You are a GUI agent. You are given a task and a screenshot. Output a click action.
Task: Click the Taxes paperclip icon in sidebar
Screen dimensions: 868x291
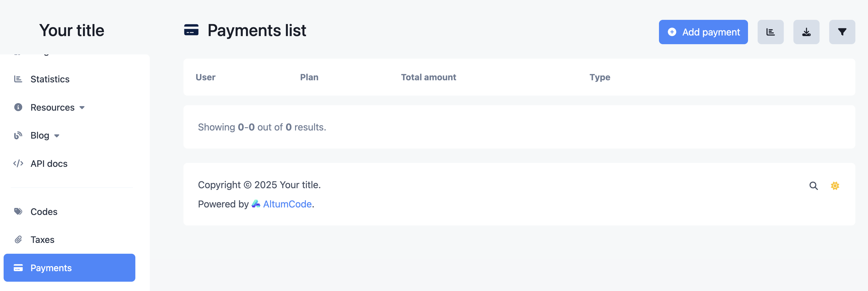[x=18, y=240]
